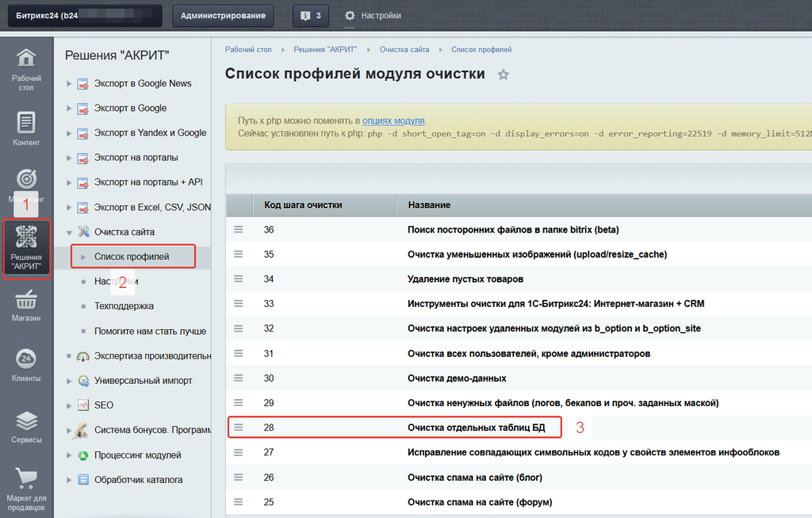The image size is (812, 518).
Task: Open profile Очистка спама на сайте (форум)
Action: [x=480, y=502]
